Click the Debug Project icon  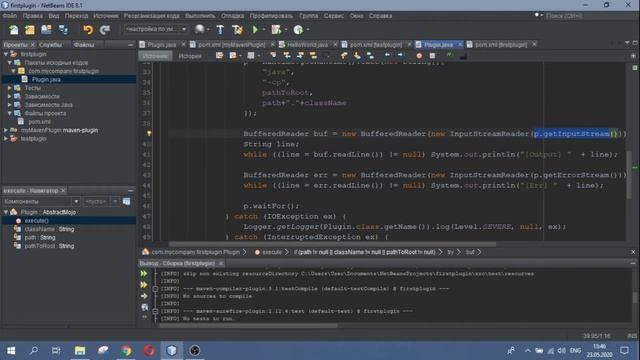(x=276, y=30)
